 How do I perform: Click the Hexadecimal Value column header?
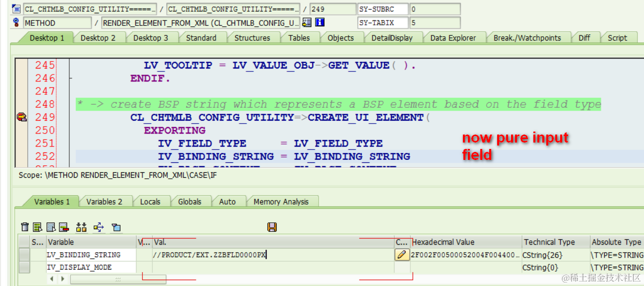coord(466,242)
